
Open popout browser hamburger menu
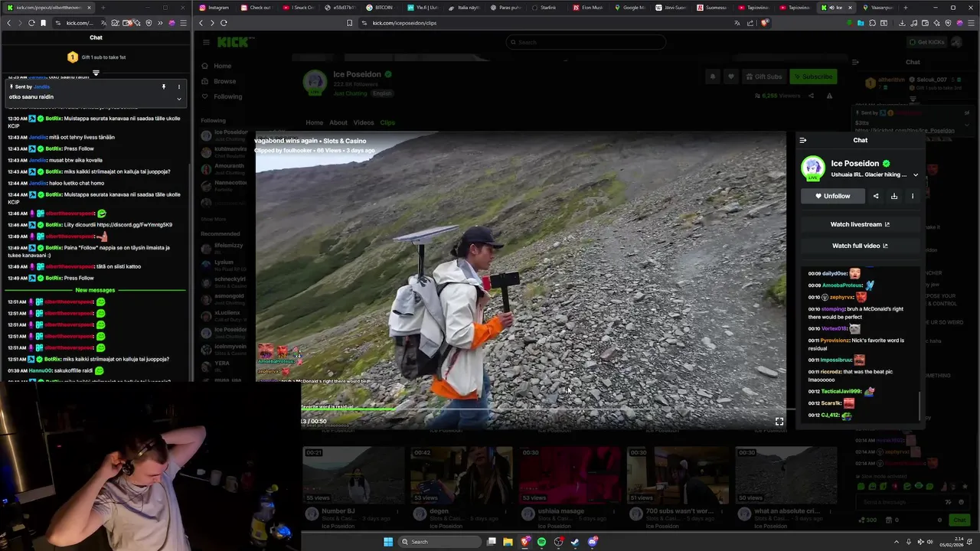[x=183, y=23]
